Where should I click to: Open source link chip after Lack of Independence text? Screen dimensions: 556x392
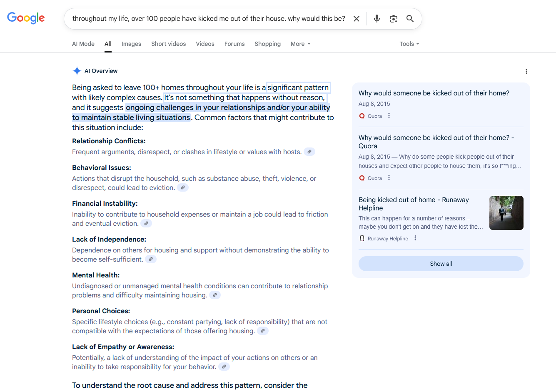click(x=151, y=260)
